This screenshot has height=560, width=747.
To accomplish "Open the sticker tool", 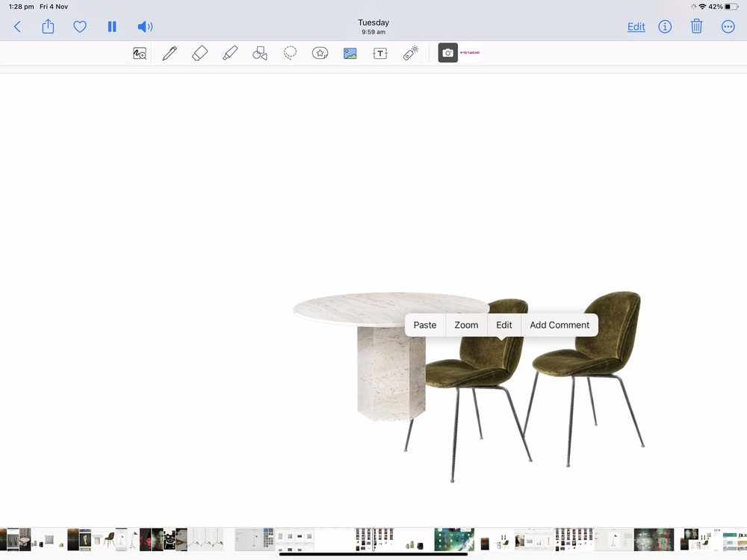I will (320, 53).
